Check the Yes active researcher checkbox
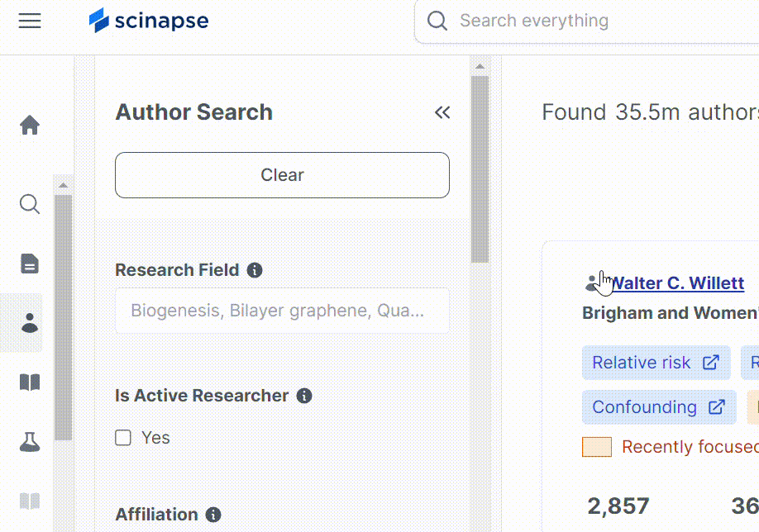 tap(122, 437)
